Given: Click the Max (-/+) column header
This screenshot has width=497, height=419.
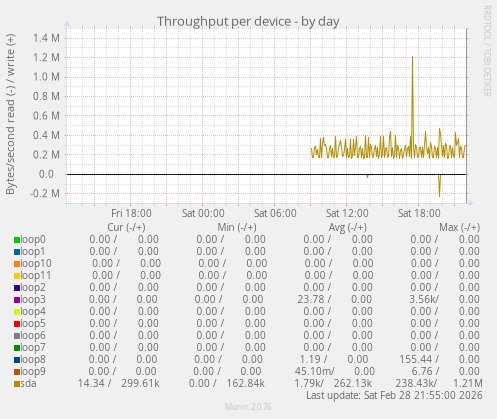Looking at the screenshot, I should (460, 227).
